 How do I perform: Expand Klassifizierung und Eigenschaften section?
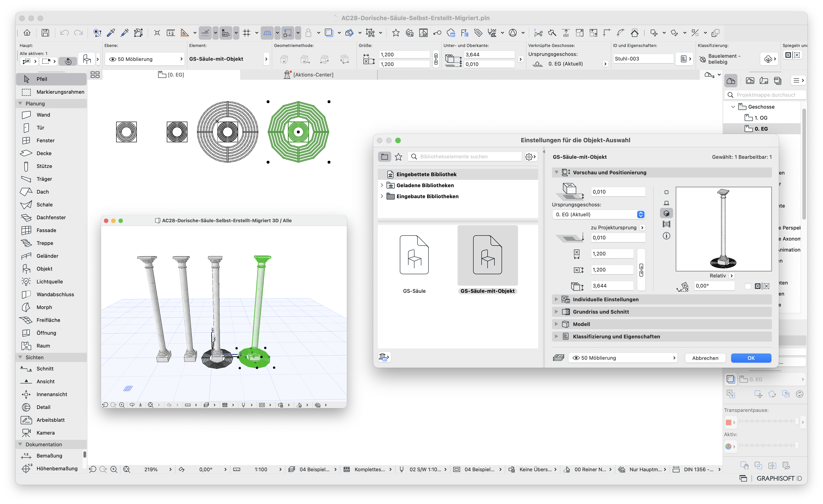tap(557, 336)
